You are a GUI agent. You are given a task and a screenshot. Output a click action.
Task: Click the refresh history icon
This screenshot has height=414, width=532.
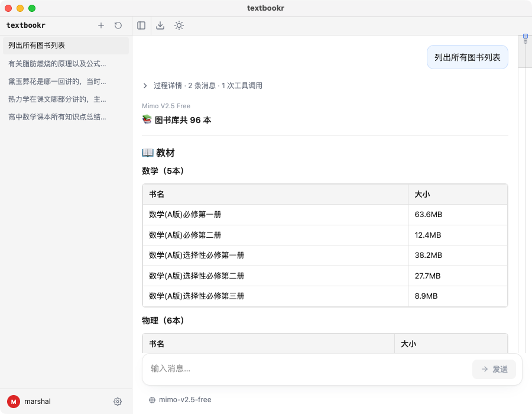pos(118,25)
